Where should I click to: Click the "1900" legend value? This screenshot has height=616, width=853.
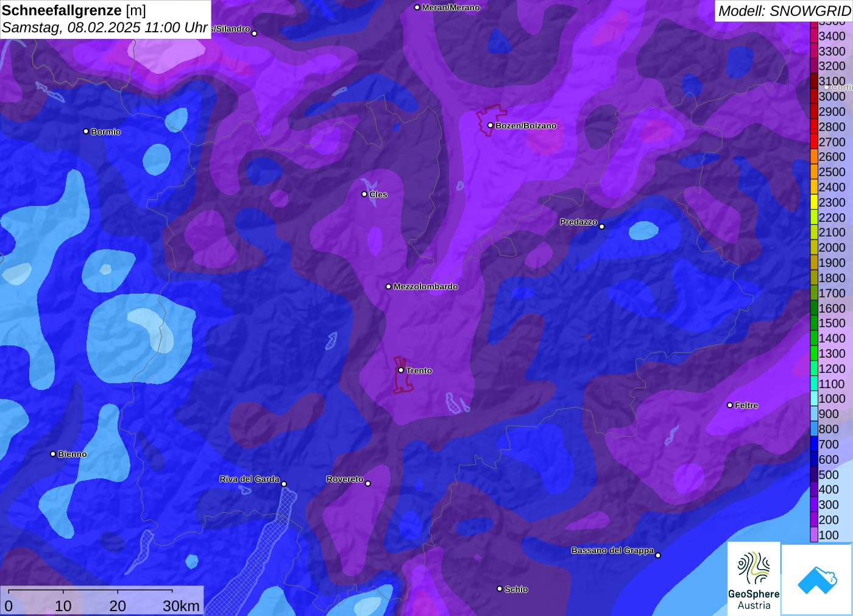coord(832,263)
